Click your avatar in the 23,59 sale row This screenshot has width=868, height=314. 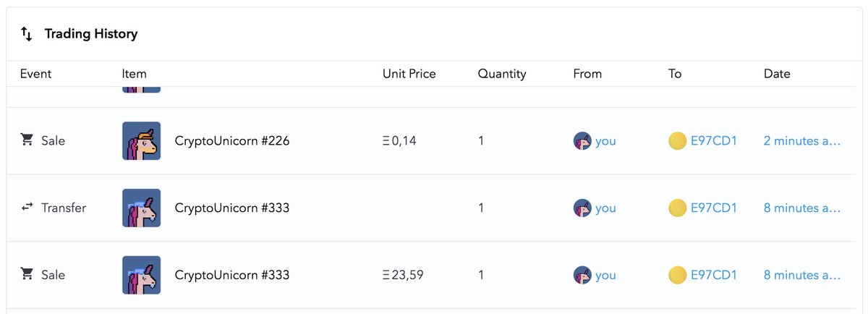(x=582, y=275)
